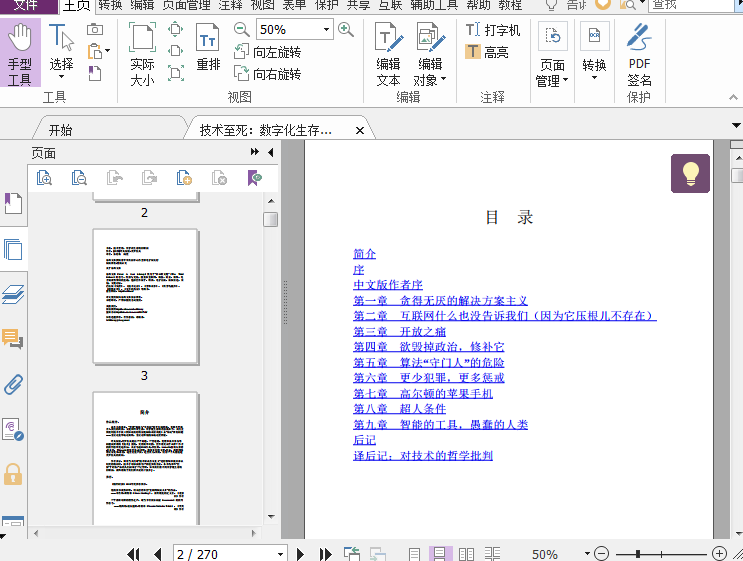Open the Edit Text tool
The image size is (743, 561).
point(389,54)
